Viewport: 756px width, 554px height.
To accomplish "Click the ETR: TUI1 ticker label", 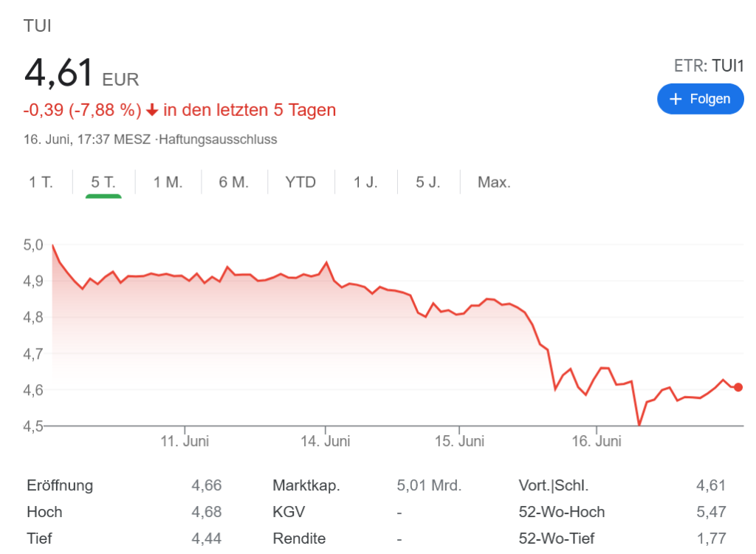I will [708, 66].
